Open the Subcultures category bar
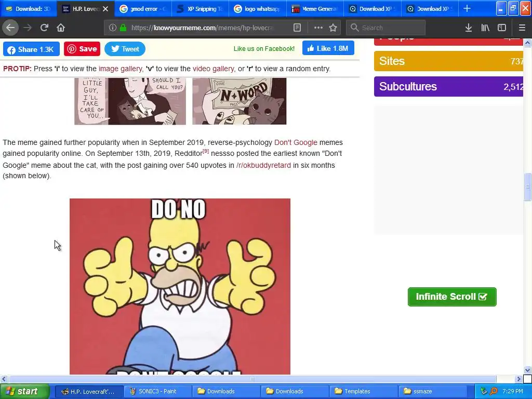Screen dimensions: 532x399 point(448,87)
